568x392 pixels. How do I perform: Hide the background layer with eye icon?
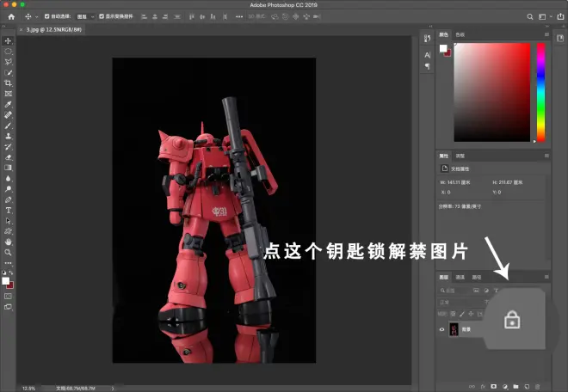pos(441,330)
